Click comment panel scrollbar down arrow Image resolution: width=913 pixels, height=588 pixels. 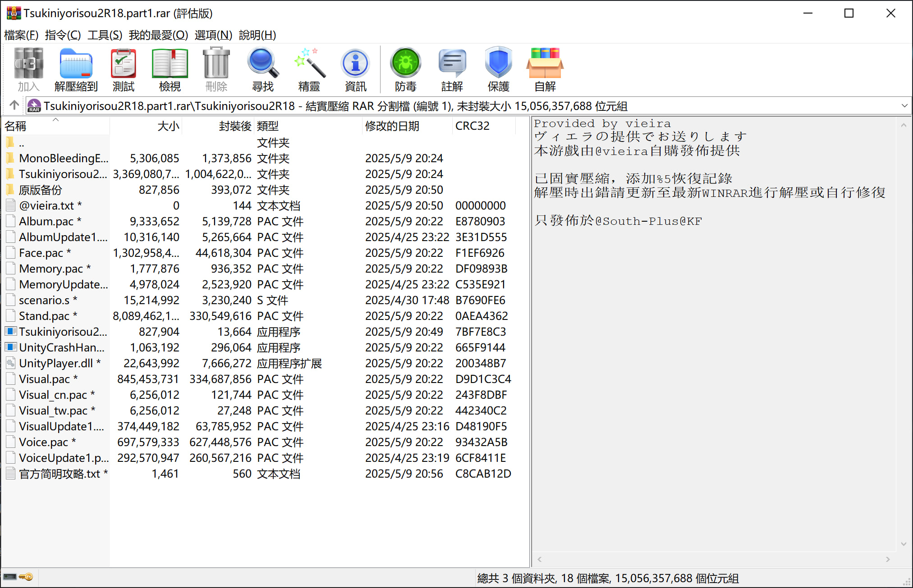coord(904,544)
